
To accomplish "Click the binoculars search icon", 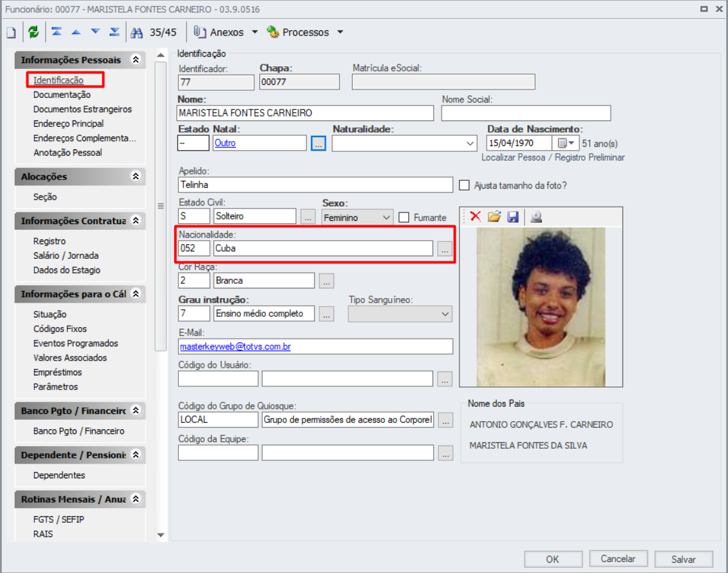I will tap(136, 32).
